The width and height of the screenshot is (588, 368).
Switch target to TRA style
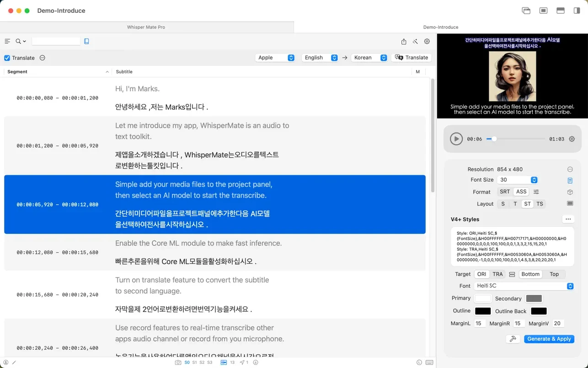pos(497,274)
